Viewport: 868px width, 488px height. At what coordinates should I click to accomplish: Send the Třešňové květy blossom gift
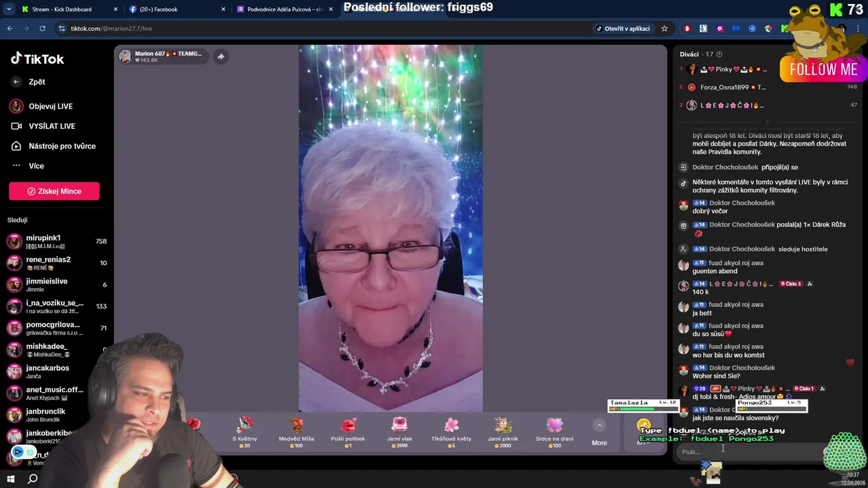(x=451, y=432)
